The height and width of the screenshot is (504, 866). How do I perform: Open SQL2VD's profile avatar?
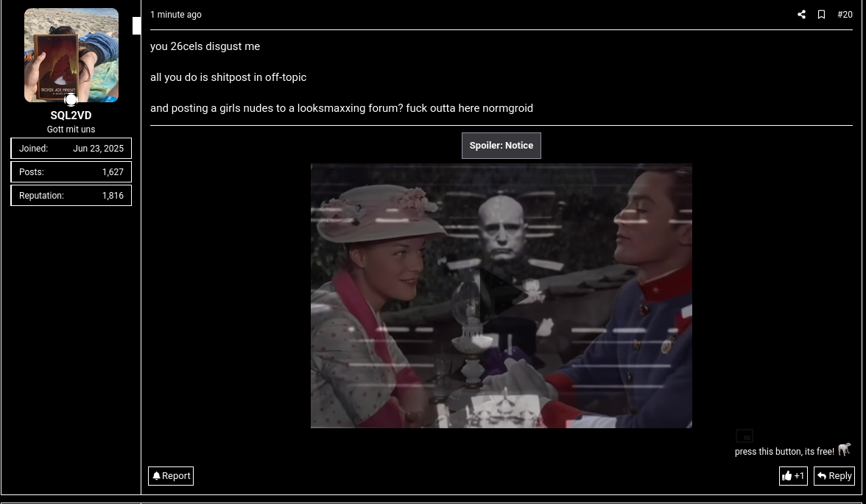[x=71, y=55]
